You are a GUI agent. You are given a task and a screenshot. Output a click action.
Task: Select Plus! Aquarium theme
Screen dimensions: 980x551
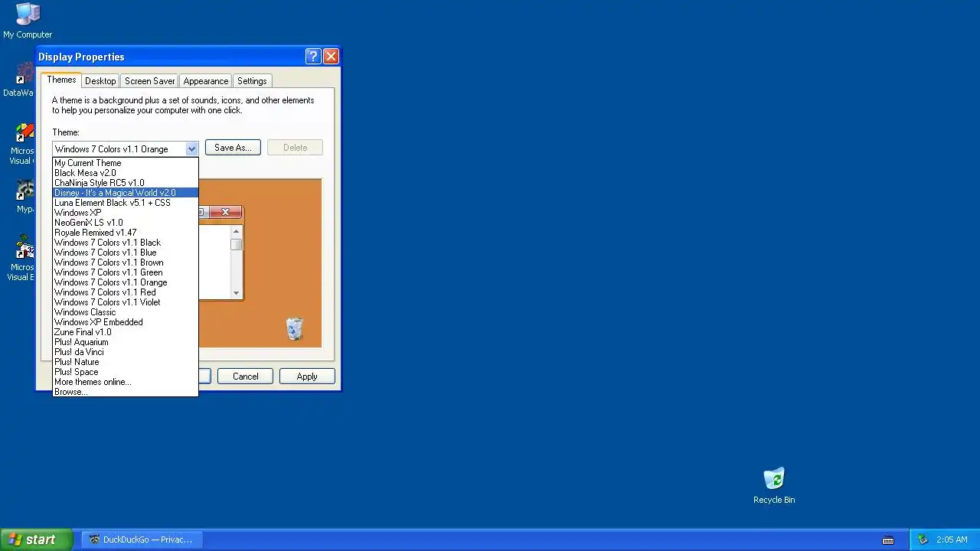pyautogui.click(x=126, y=342)
